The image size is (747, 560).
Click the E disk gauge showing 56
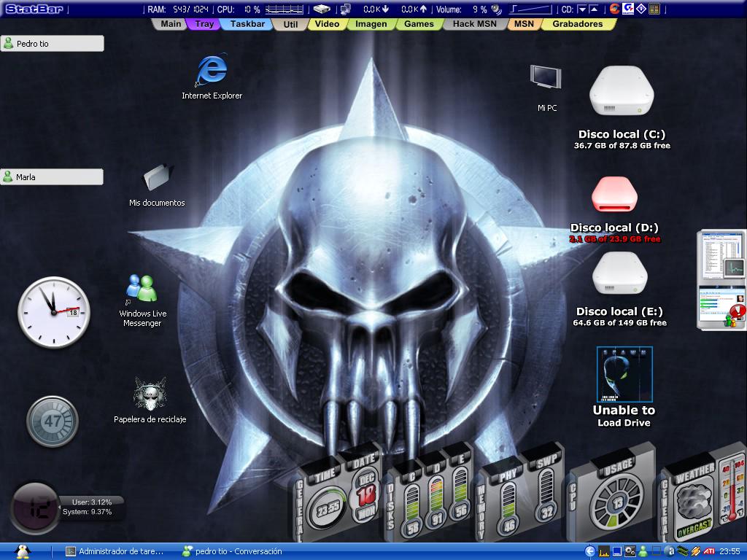[461, 493]
